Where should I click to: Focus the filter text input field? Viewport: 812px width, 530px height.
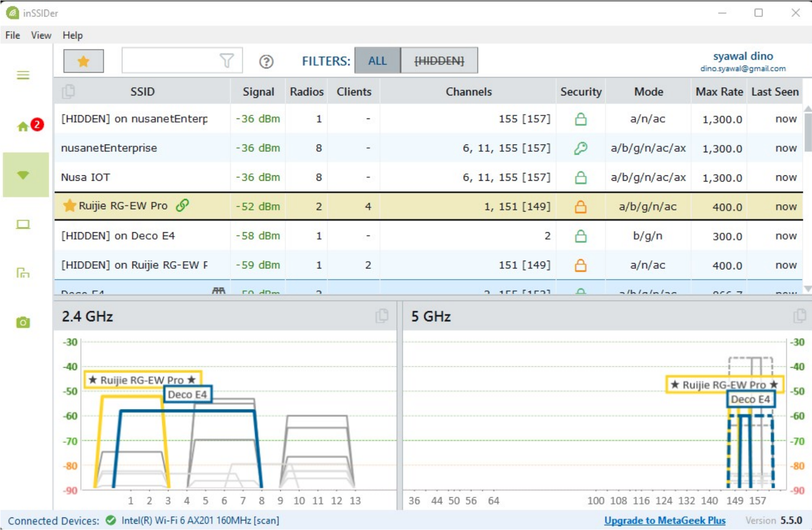point(182,61)
